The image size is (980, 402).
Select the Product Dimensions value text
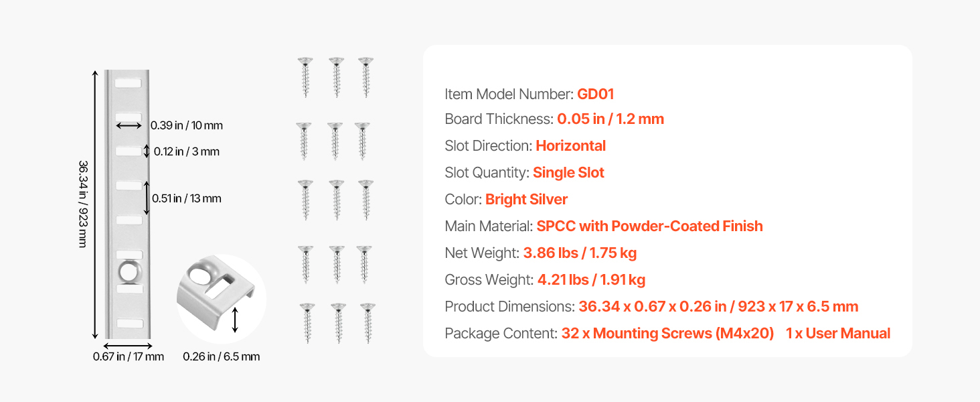click(x=718, y=307)
